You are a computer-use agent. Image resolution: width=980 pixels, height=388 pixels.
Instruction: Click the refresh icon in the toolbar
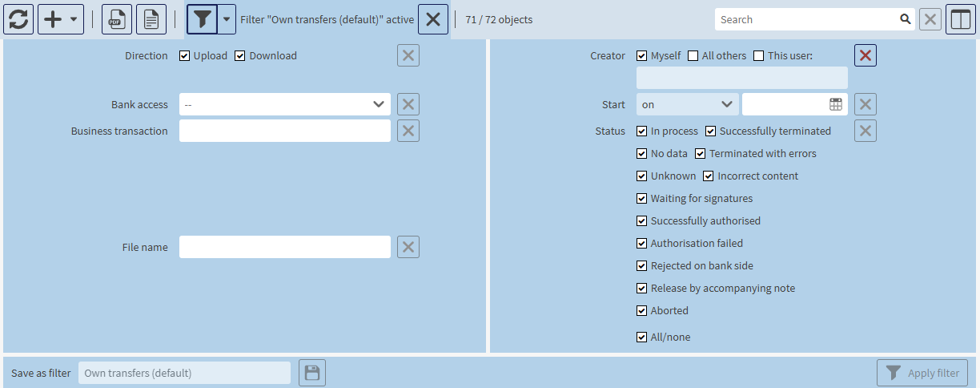tap(18, 19)
